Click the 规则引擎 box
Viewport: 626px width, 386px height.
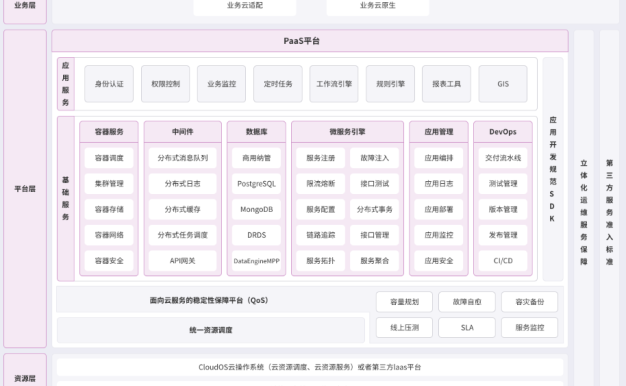(x=390, y=84)
